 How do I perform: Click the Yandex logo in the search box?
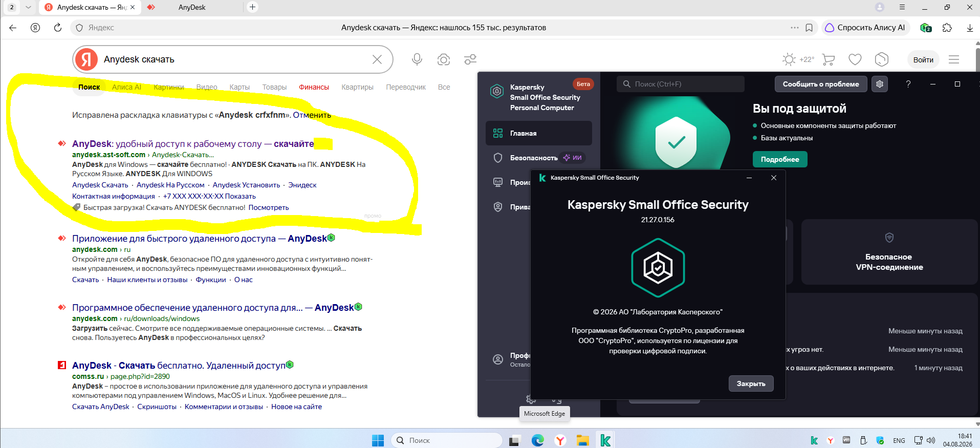pyautogui.click(x=86, y=59)
